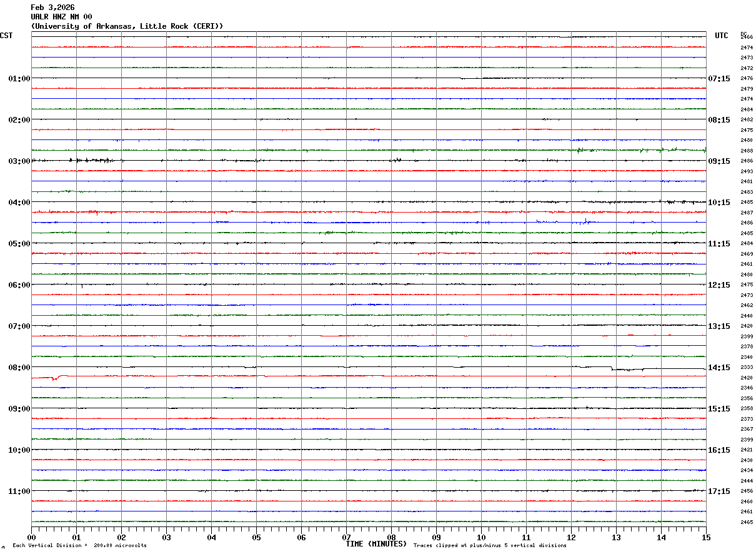Click the DC offset value 2358

point(747,408)
